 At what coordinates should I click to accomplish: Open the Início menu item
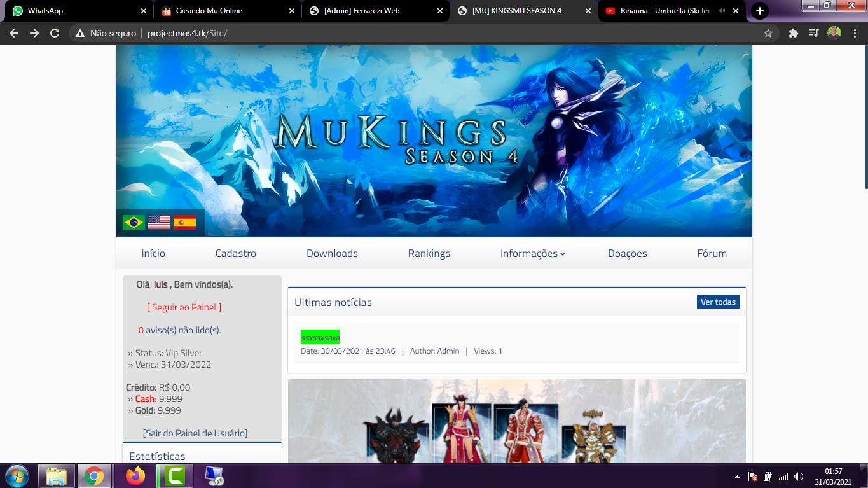(x=153, y=253)
